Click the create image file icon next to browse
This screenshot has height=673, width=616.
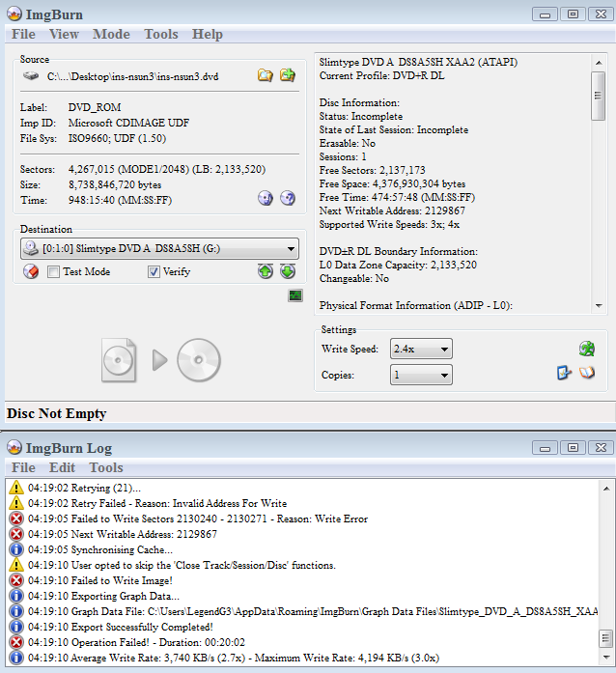pos(288,75)
